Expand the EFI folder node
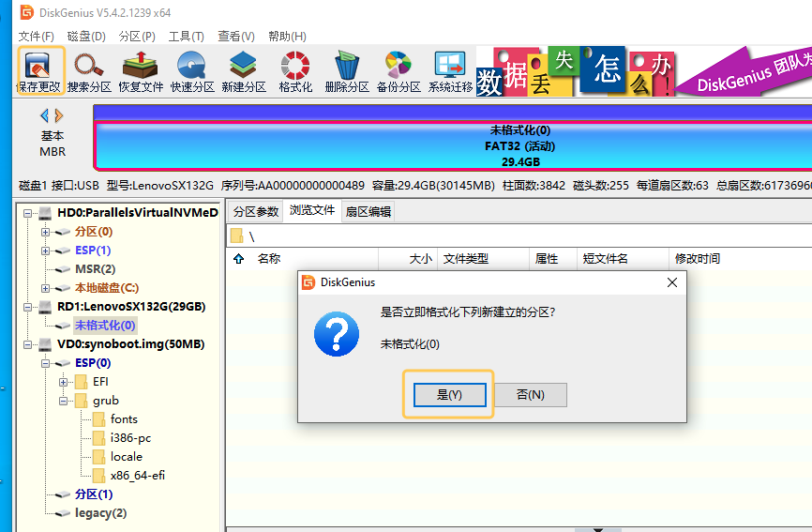 tap(63, 382)
